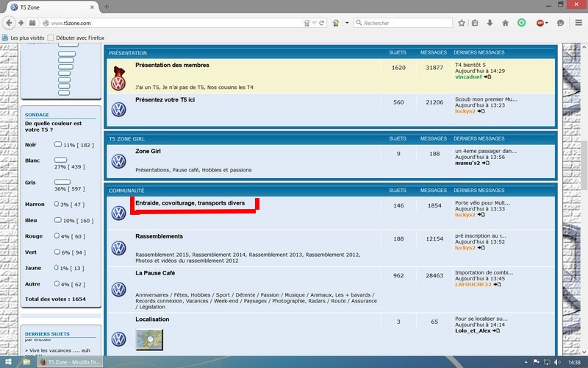
Task: Click the VW logo for Présentez votre T5 ici
Action: [x=118, y=110]
